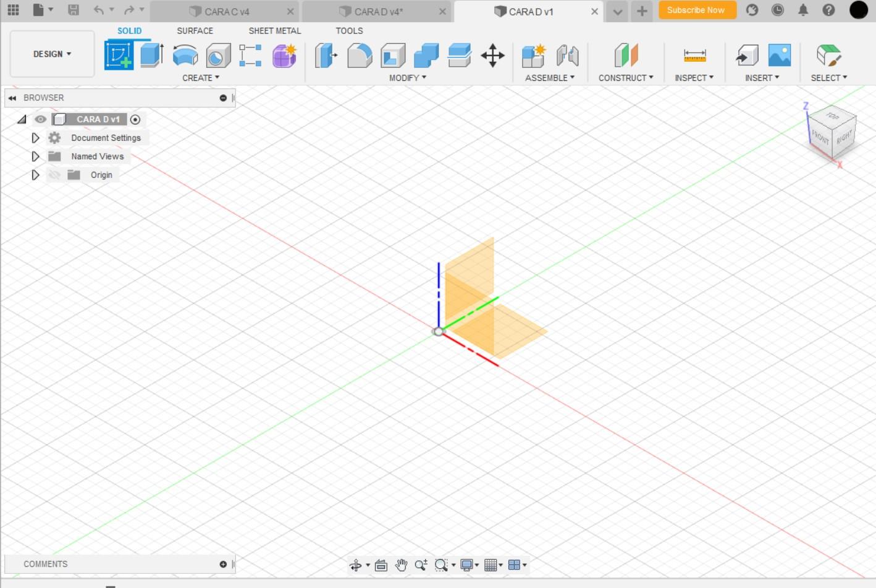Open the Extensions icon
The width and height of the screenshot is (876, 588).
(x=752, y=10)
